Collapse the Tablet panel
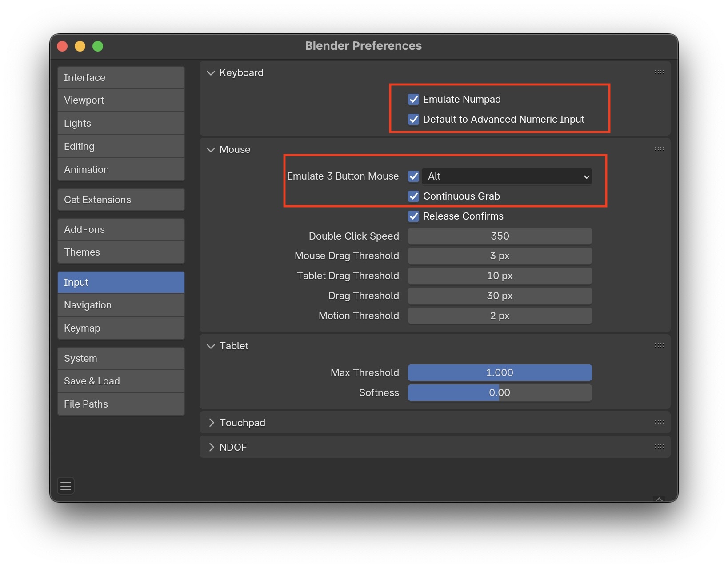728x568 pixels. click(211, 346)
